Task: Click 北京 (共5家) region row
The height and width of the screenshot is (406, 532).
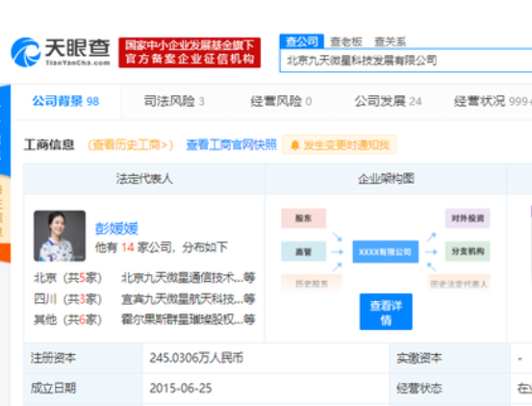Action: tap(67, 278)
